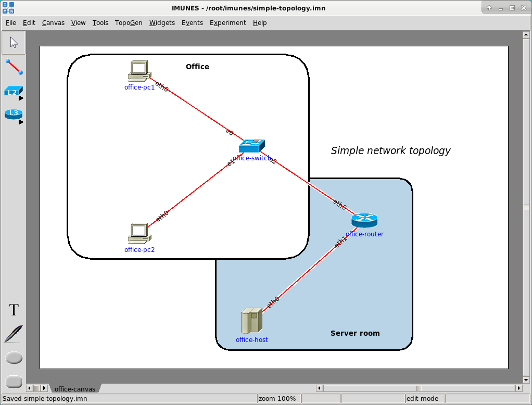This screenshot has width=532, height=405.
Task: Open the View menu
Action: [x=79, y=23]
